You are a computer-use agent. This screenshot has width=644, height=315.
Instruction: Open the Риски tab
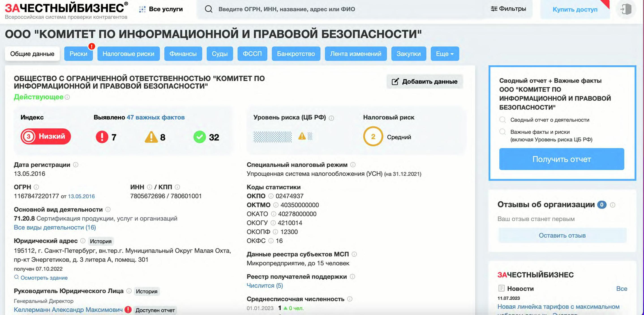(79, 54)
